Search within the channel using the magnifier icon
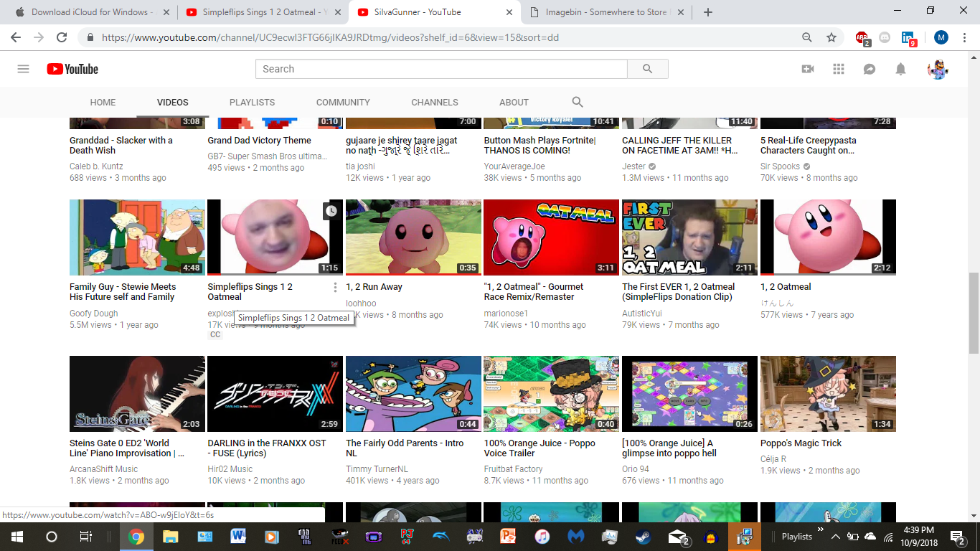This screenshot has height=551, width=980. pyautogui.click(x=578, y=102)
